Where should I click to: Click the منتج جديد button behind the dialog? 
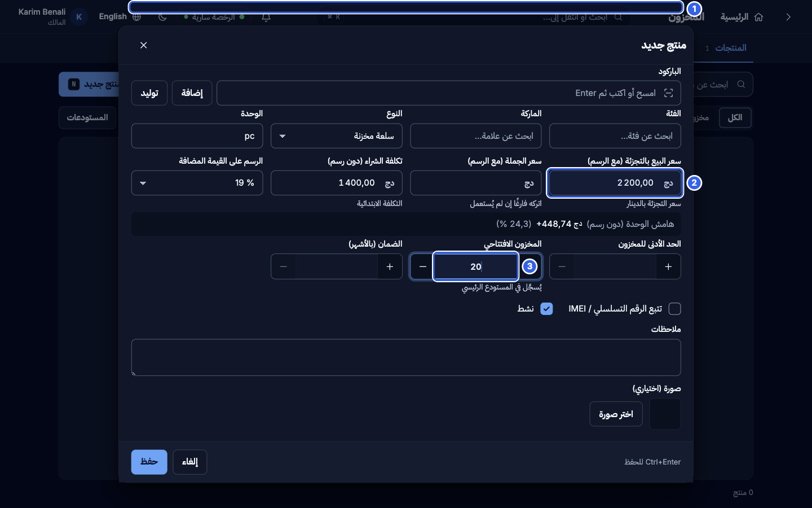point(89,84)
